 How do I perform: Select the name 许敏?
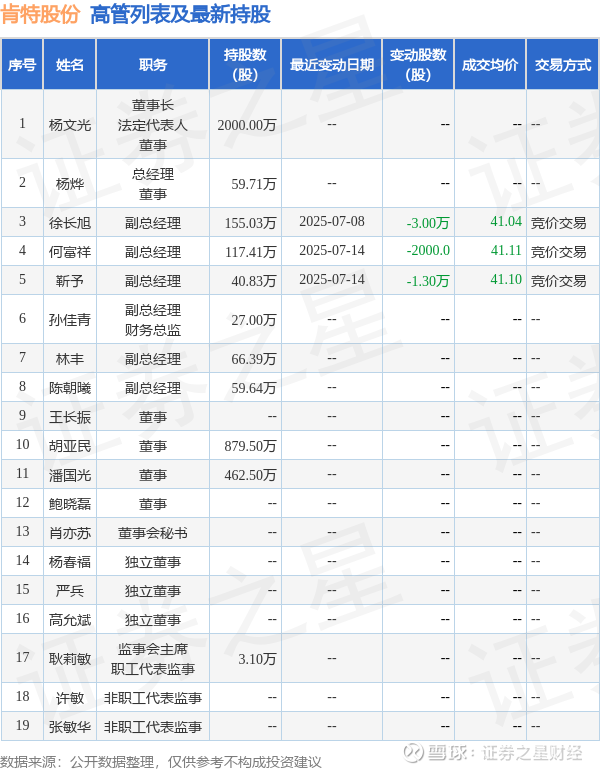70,698
